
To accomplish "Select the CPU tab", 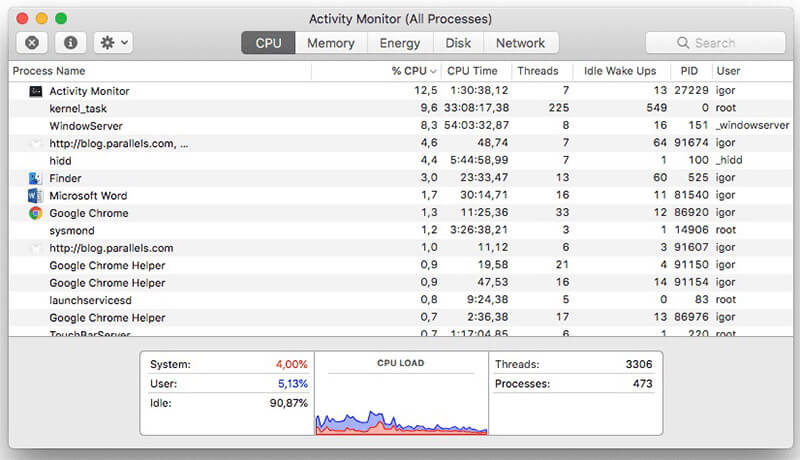I will click(x=268, y=43).
